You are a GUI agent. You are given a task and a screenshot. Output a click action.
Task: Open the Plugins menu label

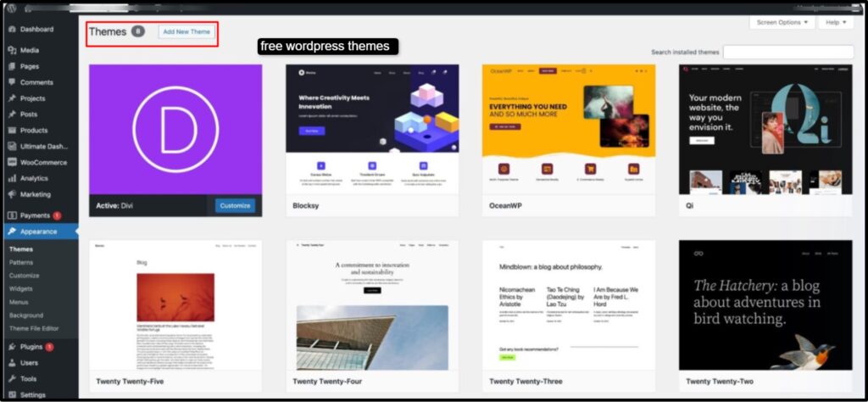point(31,347)
